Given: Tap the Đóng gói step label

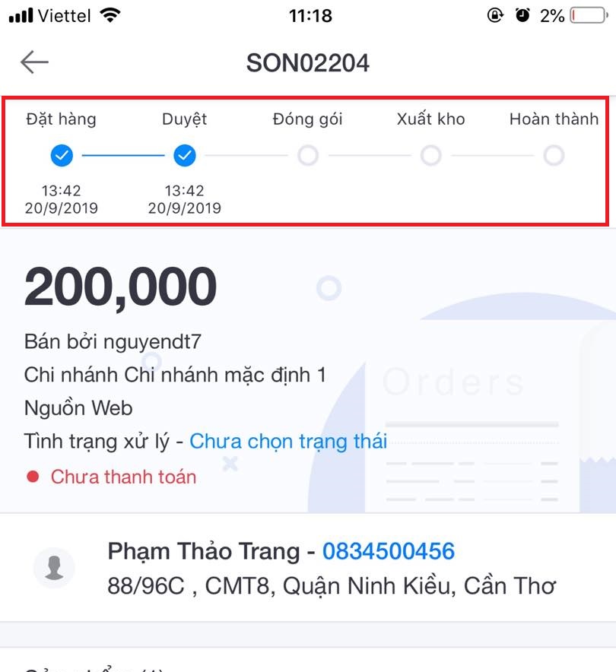Looking at the screenshot, I should 308,119.
